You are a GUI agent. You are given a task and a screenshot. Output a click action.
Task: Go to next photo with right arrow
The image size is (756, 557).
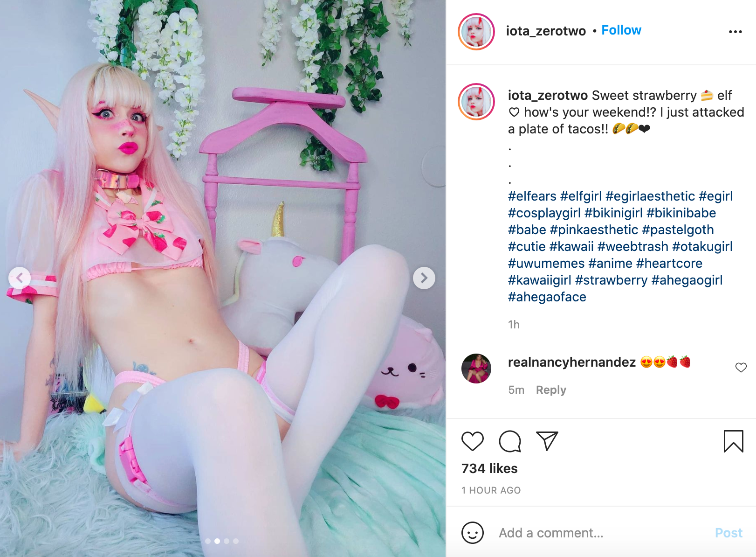424,278
